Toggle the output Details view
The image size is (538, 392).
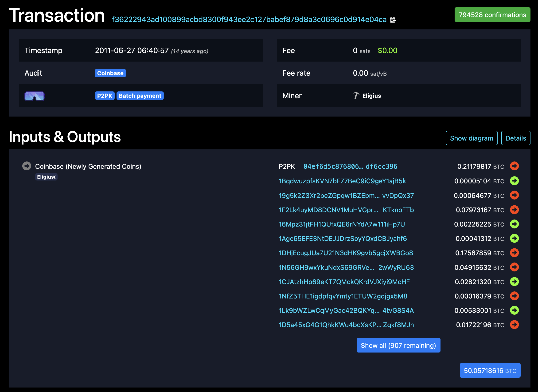coord(515,138)
